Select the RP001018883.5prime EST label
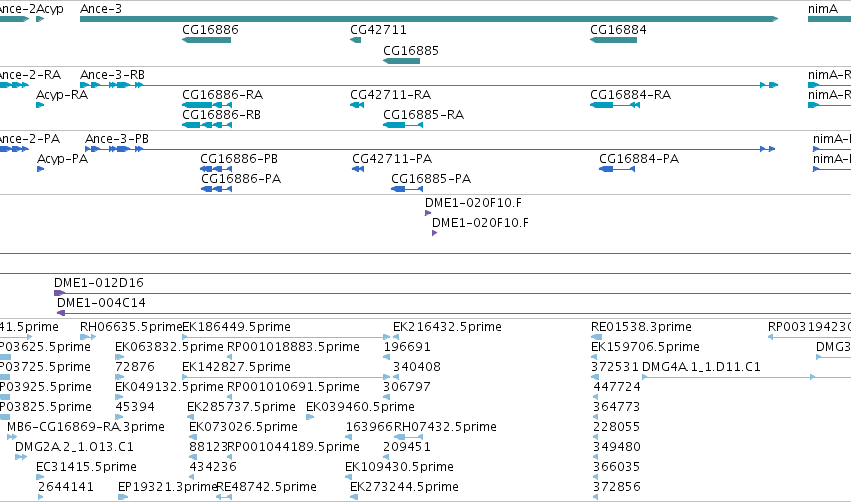 [294, 347]
